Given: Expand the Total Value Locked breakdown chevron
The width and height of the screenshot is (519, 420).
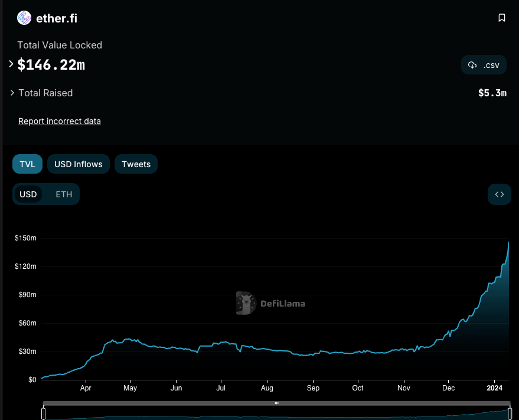Looking at the screenshot, I should click(x=11, y=64).
